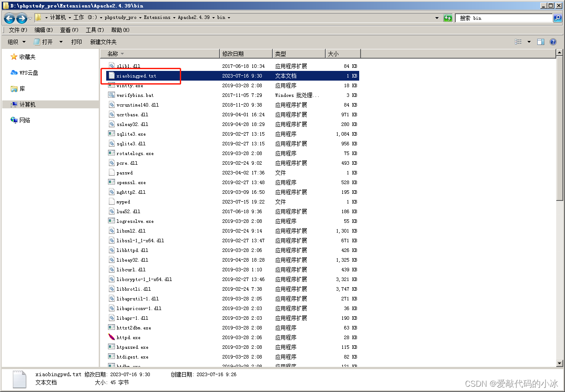The image size is (565, 392).
Task: Expand arrow after 计算机 in breadcrumb
Action: click(x=70, y=18)
